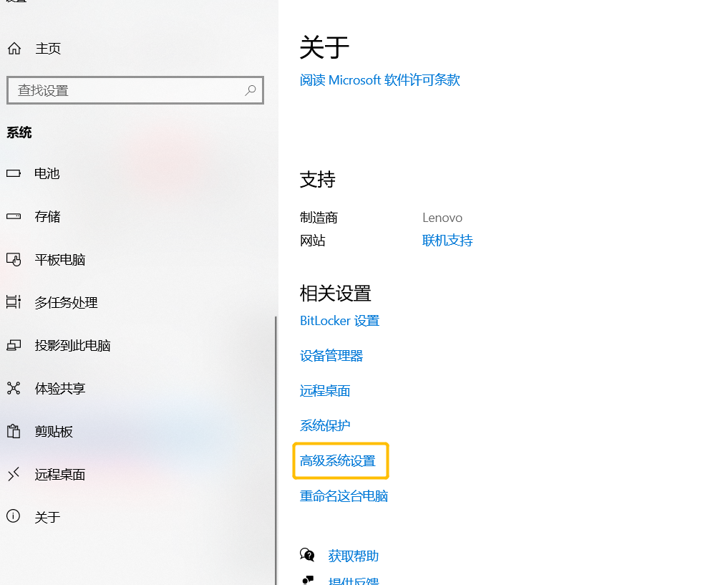
Task: Click the 相关设置 heading
Action: pos(335,294)
